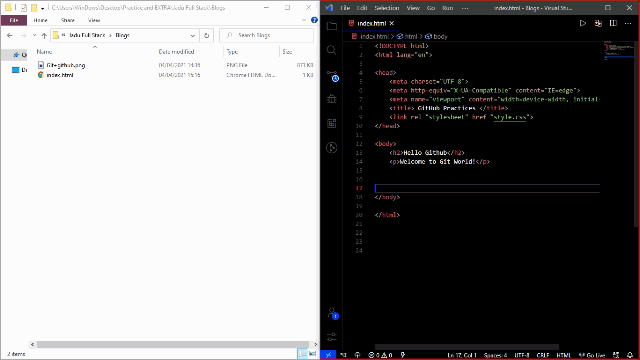This screenshot has width=640, height=360.
Task: Close the index.html editor tab
Action: click(391, 24)
